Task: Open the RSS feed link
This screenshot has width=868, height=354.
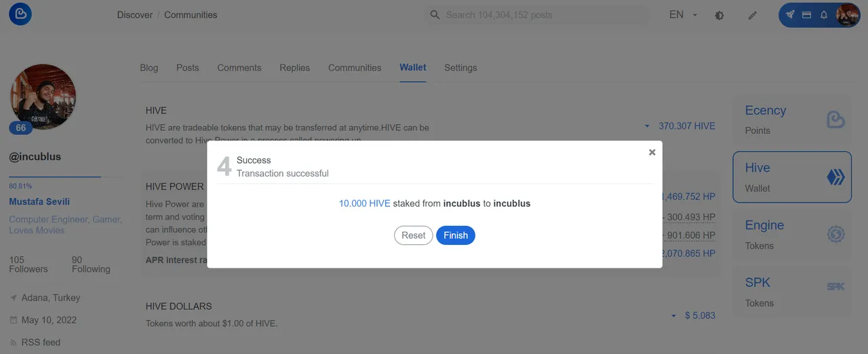Action: [x=41, y=342]
